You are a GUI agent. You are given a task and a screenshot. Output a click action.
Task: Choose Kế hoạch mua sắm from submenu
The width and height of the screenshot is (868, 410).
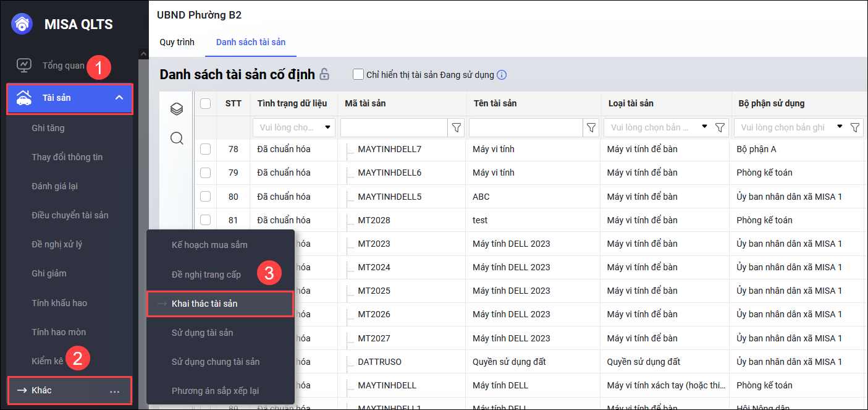pyautogui.click(x=209, y=245)
